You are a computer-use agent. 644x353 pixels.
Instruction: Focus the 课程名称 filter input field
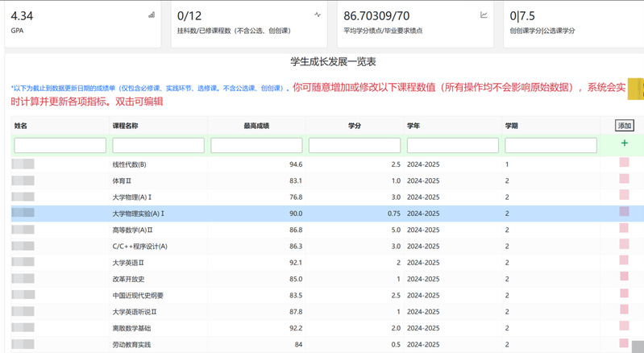click(158, 145)
